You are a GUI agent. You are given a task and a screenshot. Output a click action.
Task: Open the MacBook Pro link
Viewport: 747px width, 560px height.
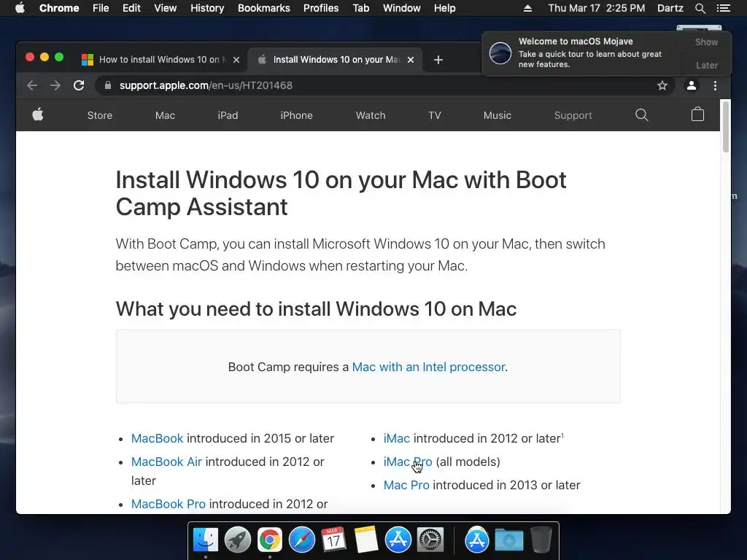click(169, 504)
